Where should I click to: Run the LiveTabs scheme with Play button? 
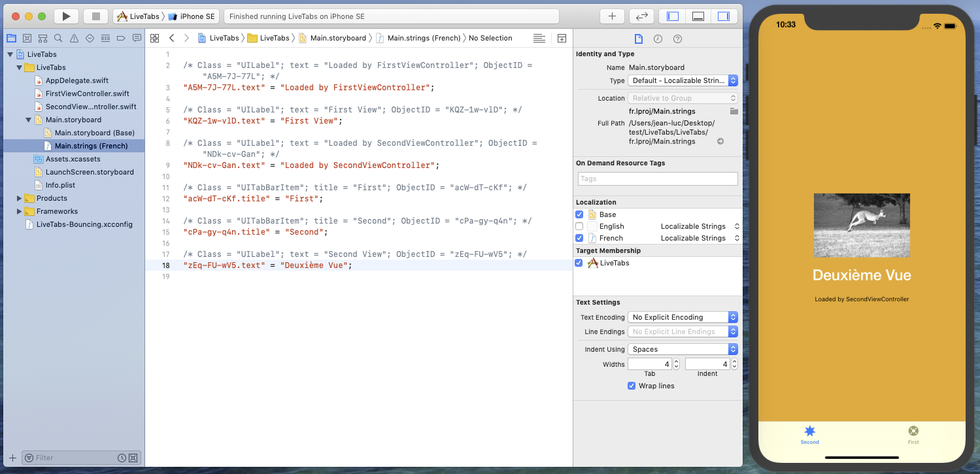coord(66,16)
